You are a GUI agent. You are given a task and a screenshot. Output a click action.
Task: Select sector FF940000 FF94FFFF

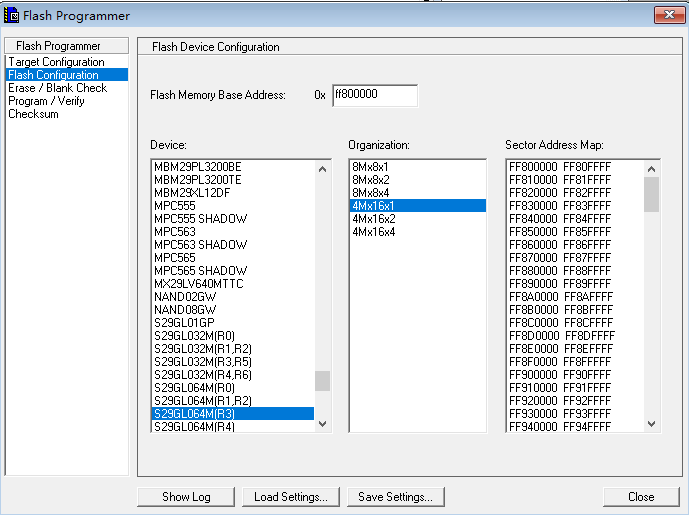point(575,426)
